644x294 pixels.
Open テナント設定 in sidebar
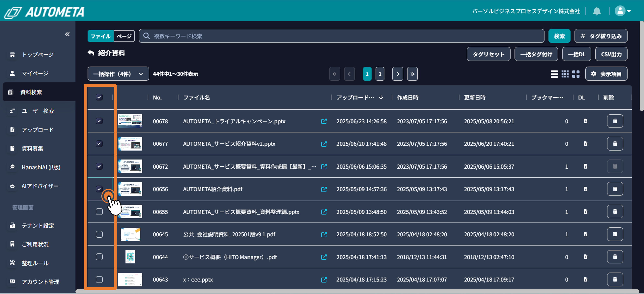click(x=38, y=226)
